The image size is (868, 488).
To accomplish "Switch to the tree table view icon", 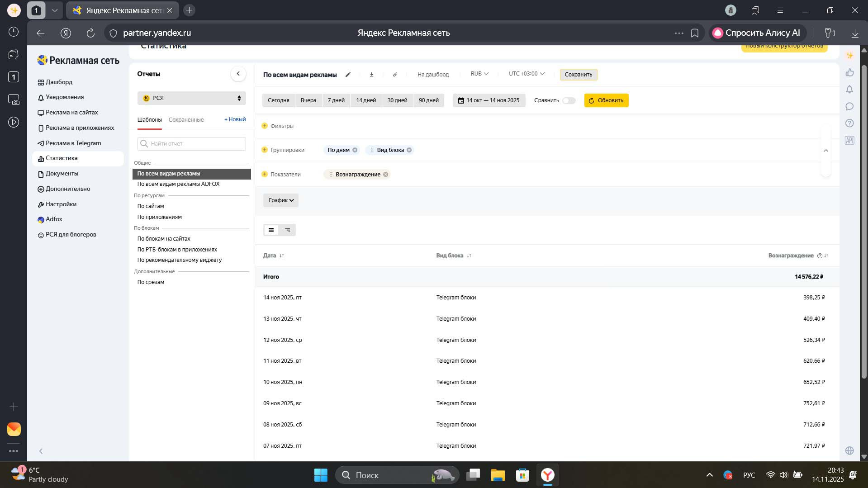I will (288, 230).
